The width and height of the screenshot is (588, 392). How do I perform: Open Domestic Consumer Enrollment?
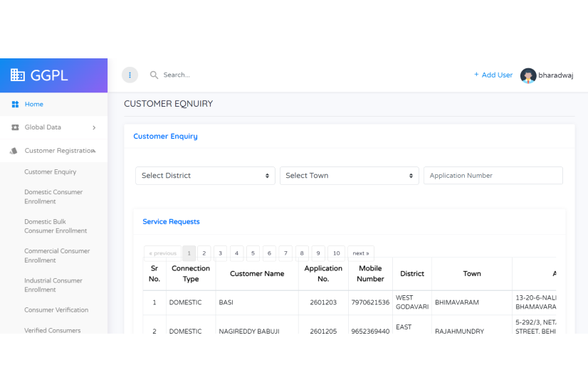[x=53, y=196]
